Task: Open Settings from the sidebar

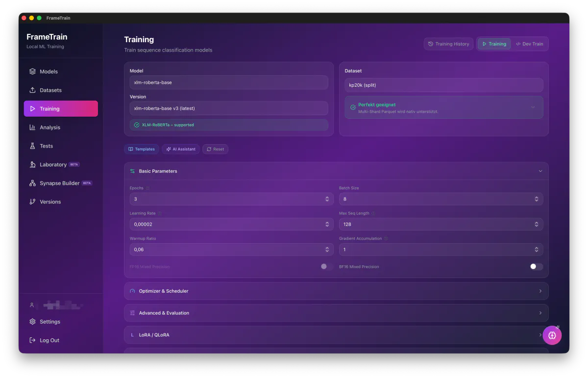Action: 61,322
